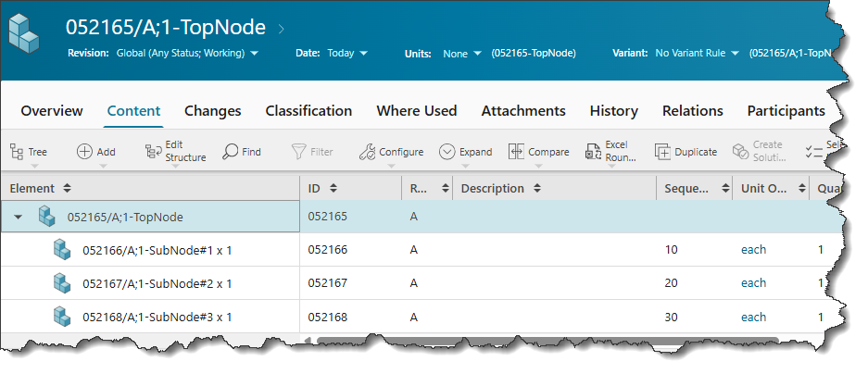The image size is (868, 374).
Task: Click the TopNode row cube icon
Action: point(46,217)
